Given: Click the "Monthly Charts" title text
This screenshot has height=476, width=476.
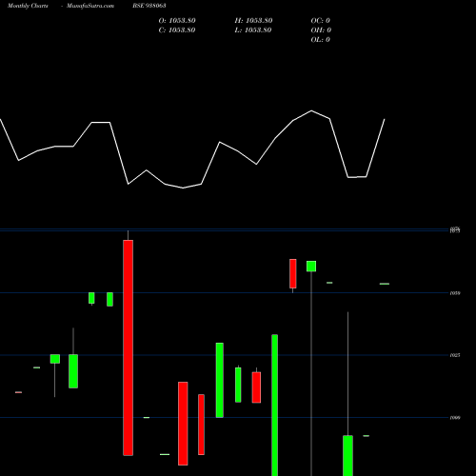Looking at the screenshot, I should (28, 6).
